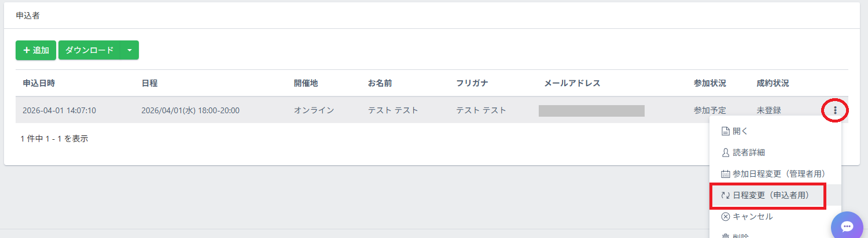Image resolution: width=868 pixels, height=238 pixels.
Task: Click the フリガナ column header
Action: coord(472,83)
